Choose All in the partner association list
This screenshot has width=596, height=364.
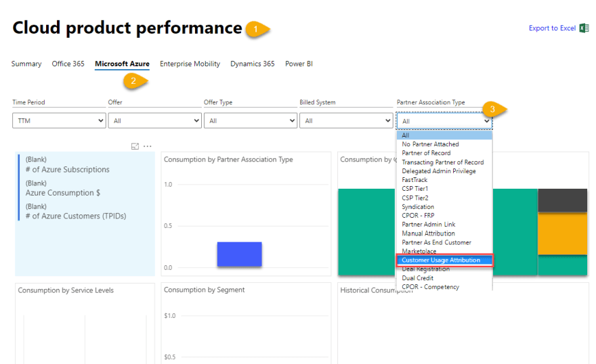tap(444, 135)
